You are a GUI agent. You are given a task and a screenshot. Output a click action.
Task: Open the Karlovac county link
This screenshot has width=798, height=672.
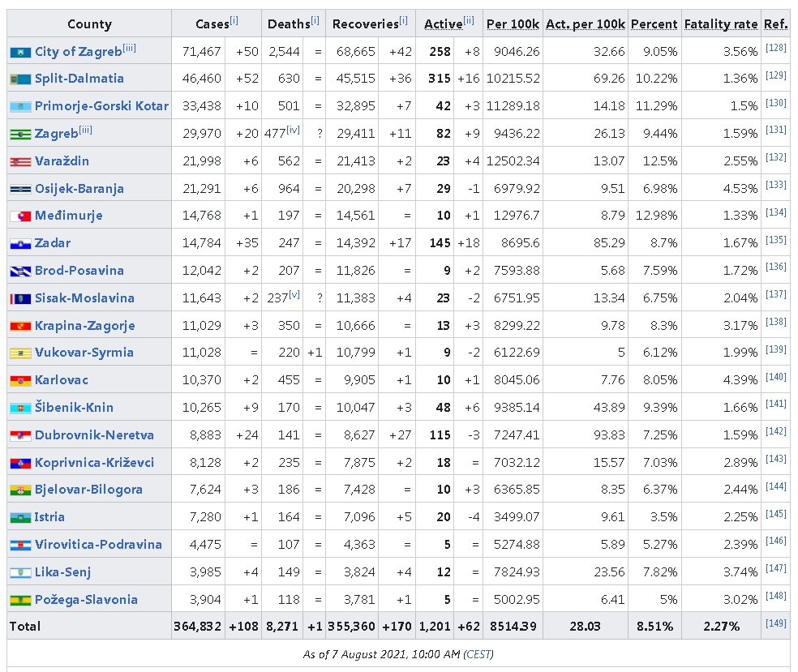[x=61, y=379]
